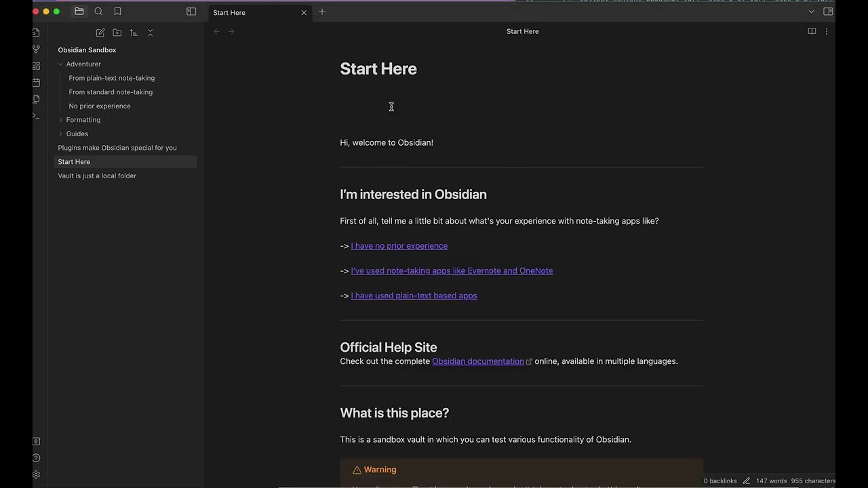Viewport: 868px width, 488px height.
Task: Expand the Guides folder
Action: (x=61, y=134)
